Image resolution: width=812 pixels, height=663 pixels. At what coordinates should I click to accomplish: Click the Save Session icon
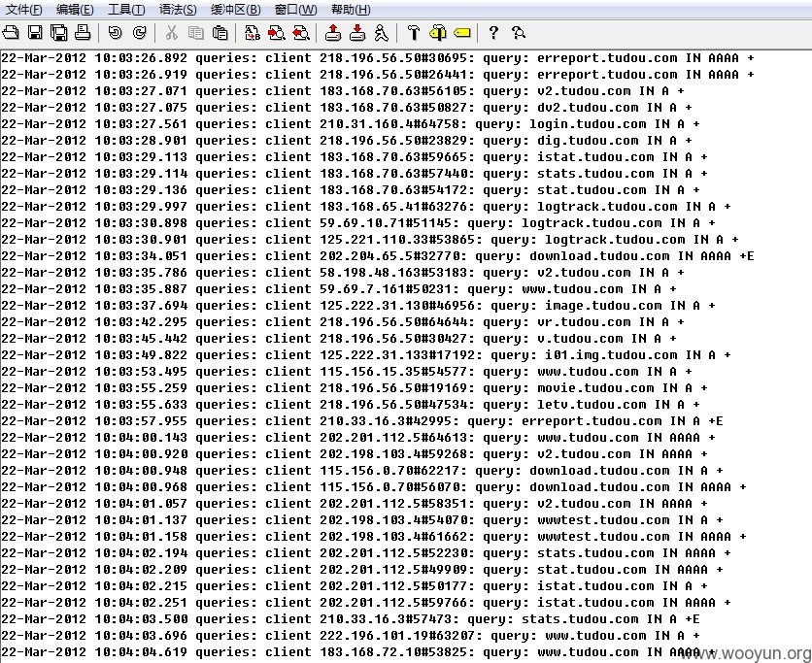[x=357, y=33]
